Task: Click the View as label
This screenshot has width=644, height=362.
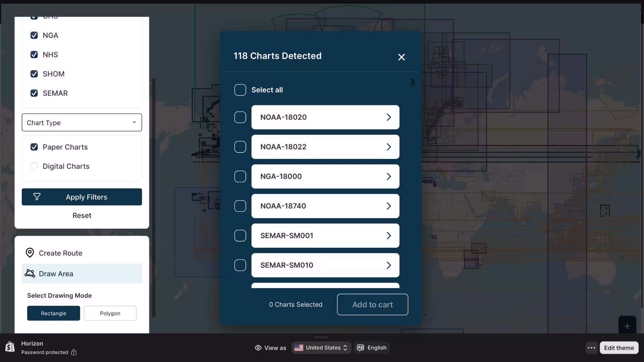Action: pyautogui.click(x=275, y=348)
